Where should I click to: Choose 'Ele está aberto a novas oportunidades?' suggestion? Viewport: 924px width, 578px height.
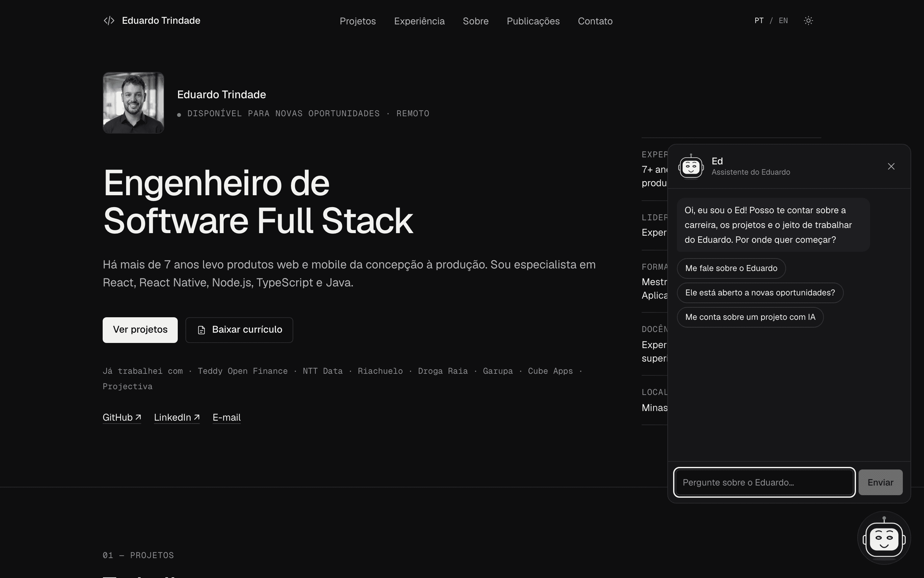click(x=760, y=293)
